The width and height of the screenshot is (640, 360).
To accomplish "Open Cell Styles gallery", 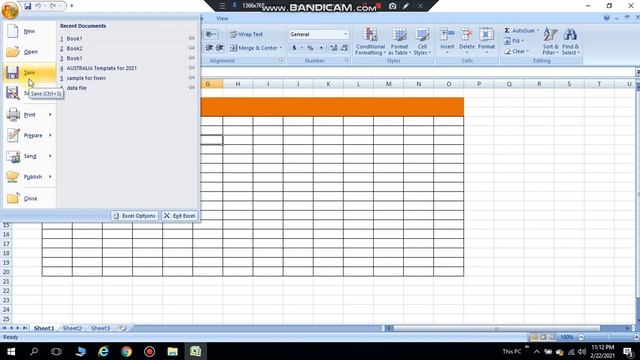I will [422, 41].
